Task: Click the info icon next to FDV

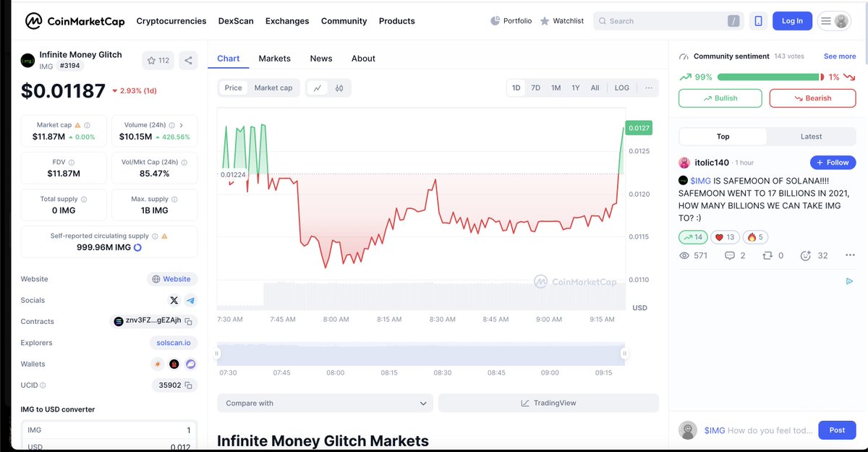Action: pyautogui.click(x=71, y=163)
